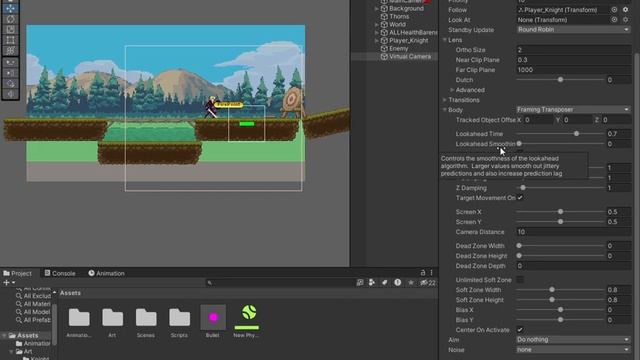Toggle Center On Activate checkbox
Image resolution: width=640 pixels, height=360 pixels.
520,330
